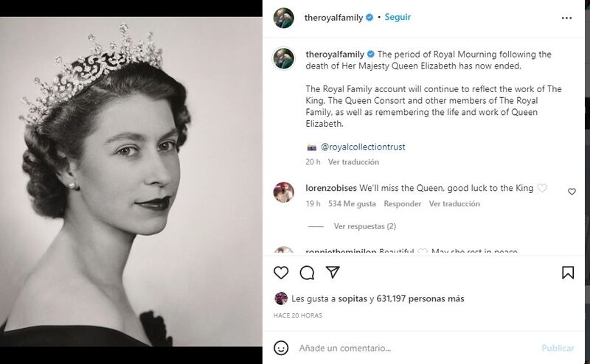Expand replies via Ver respuestas (2)
590x364 pixels.
click(364, 226)
